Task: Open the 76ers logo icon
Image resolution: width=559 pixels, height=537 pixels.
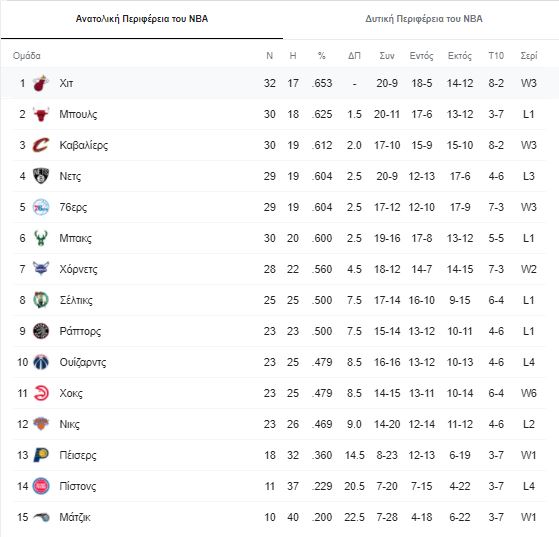Action: 41,207
